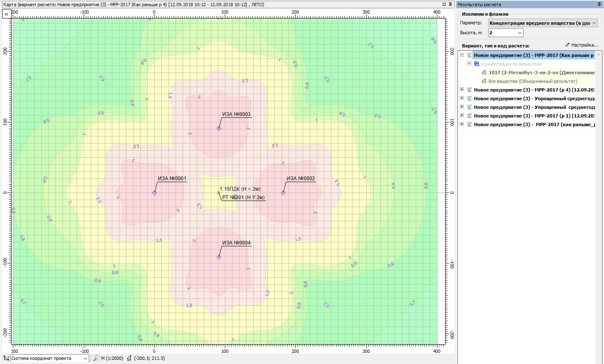The height and width of the screenshot is (364, 604).
Task: Pin the Результаты расчета panel
Action: tap(599, 5)
